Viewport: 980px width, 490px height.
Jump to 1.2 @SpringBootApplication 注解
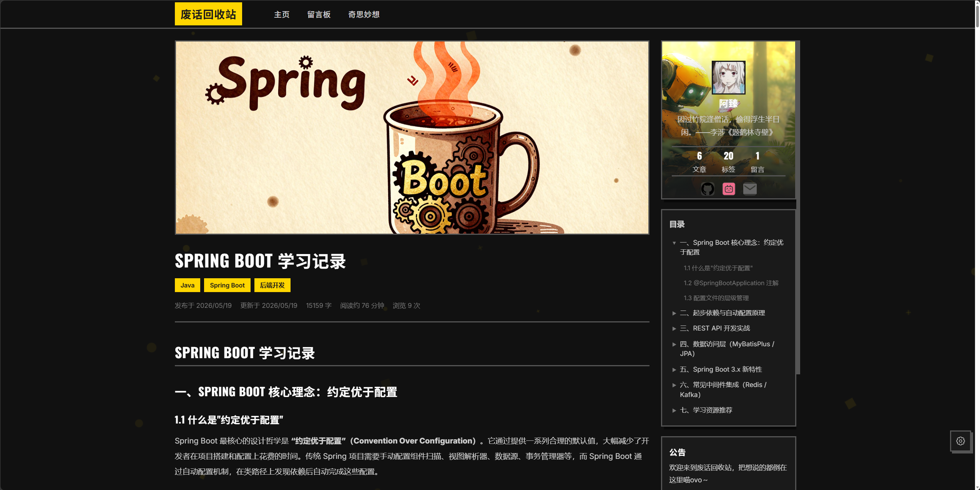point(731,283)
